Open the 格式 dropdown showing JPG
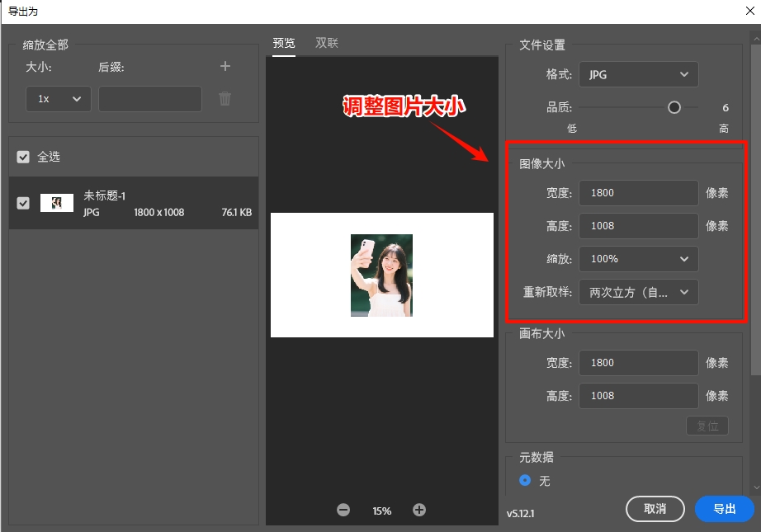The image size is (761, 532). tap(638, 74)
